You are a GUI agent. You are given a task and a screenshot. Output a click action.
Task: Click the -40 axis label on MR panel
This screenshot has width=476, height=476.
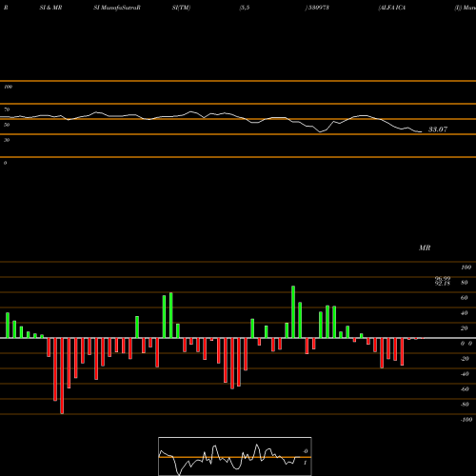click(x=465, y=374)
